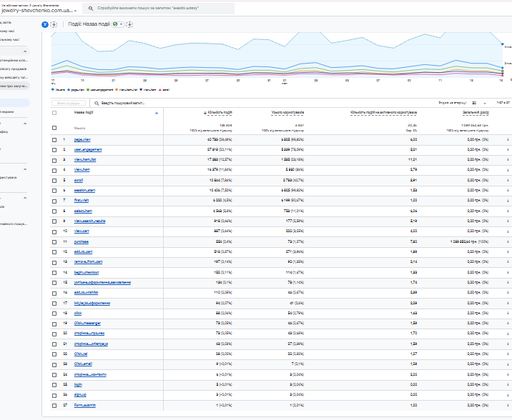Click the page_view marker in the chart legend

[69, 90]
